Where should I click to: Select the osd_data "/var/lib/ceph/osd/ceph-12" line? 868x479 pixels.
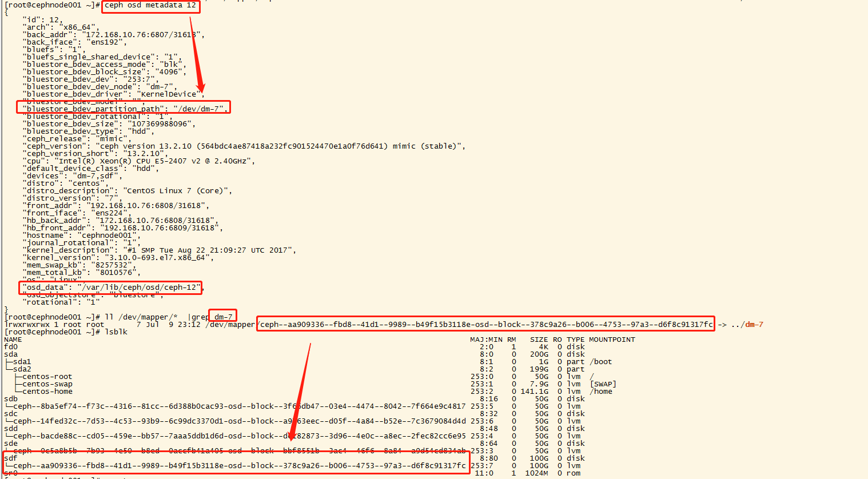[x=114, y=288]
